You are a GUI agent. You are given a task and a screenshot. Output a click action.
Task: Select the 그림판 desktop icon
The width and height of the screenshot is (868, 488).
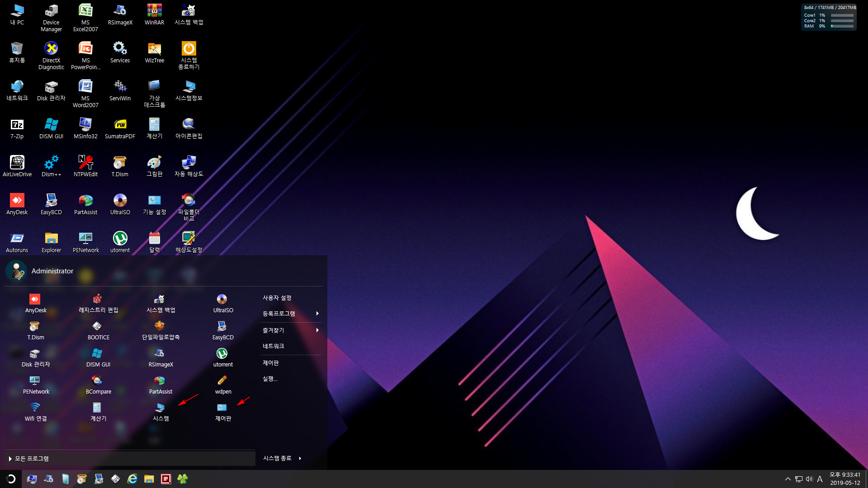pos(154,166)
